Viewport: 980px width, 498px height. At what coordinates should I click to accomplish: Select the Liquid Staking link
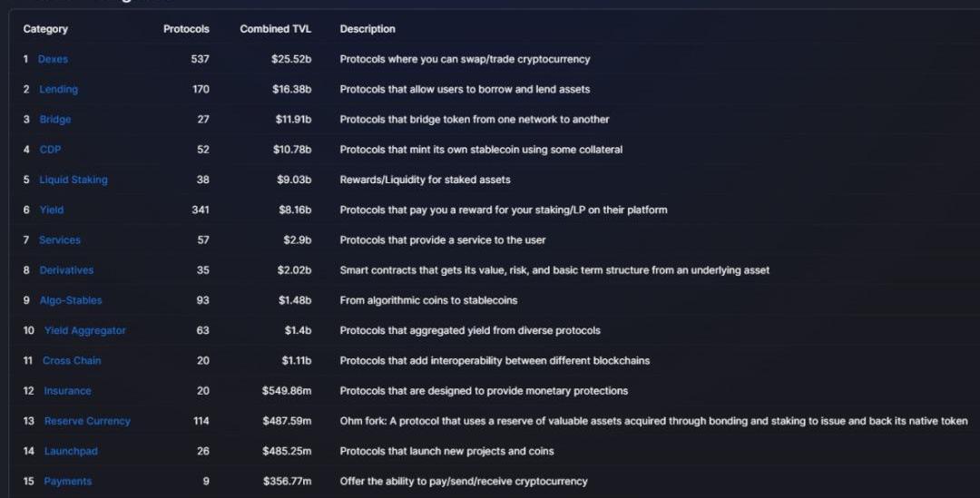73,180
